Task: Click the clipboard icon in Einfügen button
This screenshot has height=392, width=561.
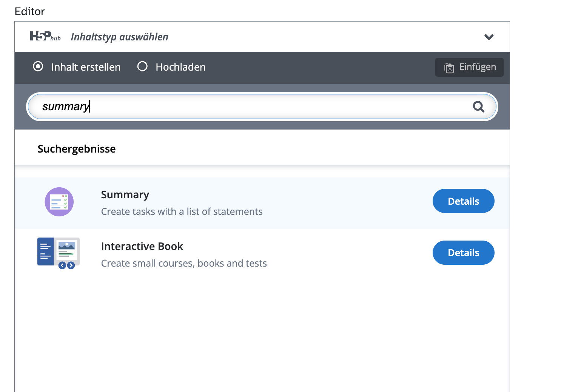Action: pyautogui.click(x=449, y=68)
